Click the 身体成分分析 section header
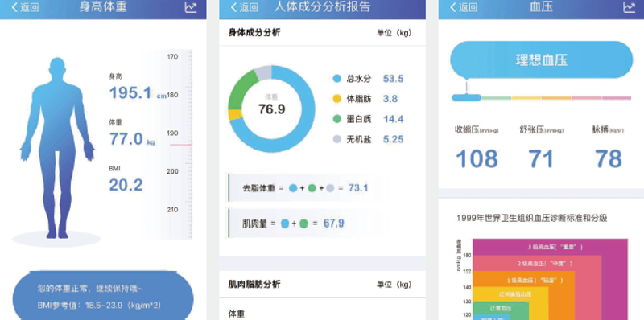Viewport: 644px width, 320px height. pos(254,33)
